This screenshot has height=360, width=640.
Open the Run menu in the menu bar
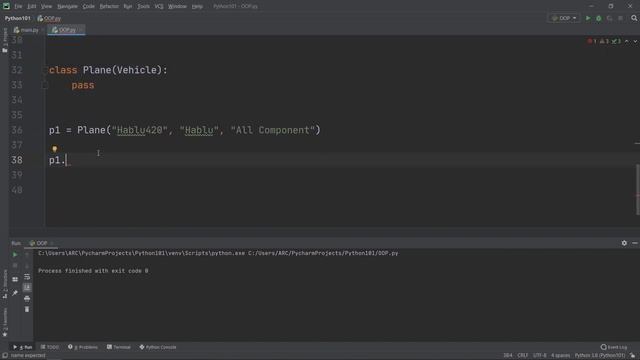(x=128, y=7)
